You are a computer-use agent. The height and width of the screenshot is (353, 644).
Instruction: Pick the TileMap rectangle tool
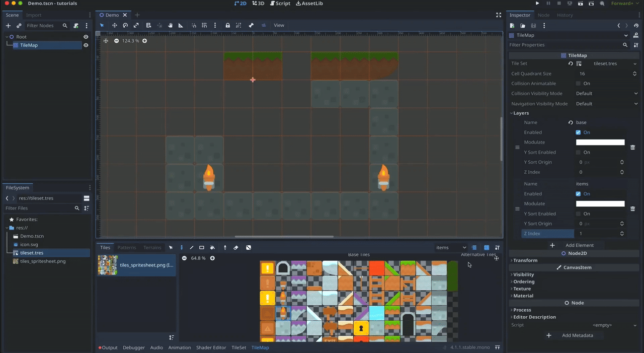click(x=202, y=247)
